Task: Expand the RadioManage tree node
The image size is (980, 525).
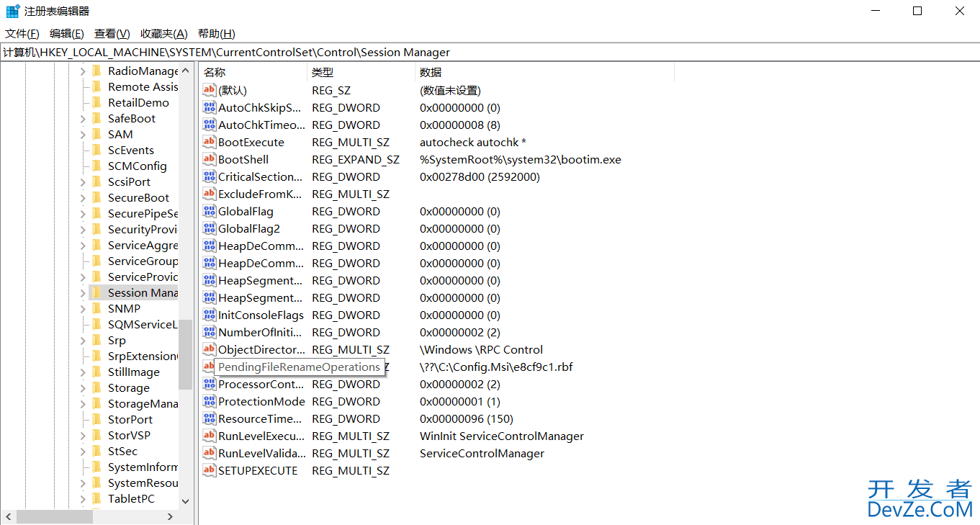Action: [x=82, y=71]
